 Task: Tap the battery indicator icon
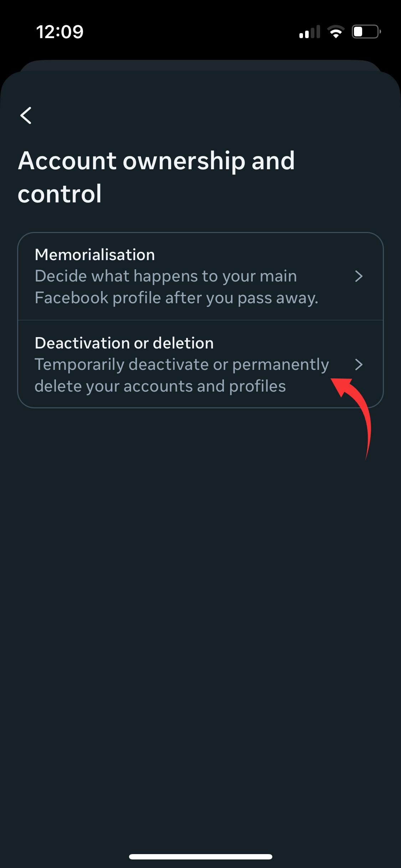(366, 32)
